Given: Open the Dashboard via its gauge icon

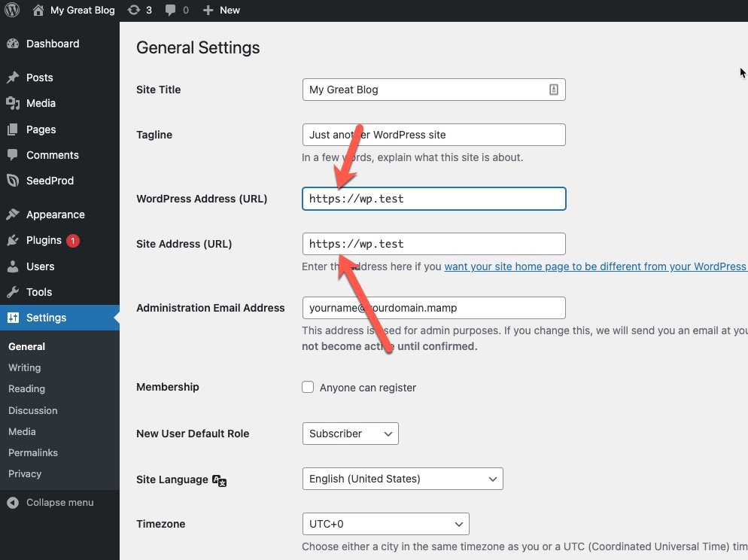Looking at the screenshot, I should tap(14, 44).
